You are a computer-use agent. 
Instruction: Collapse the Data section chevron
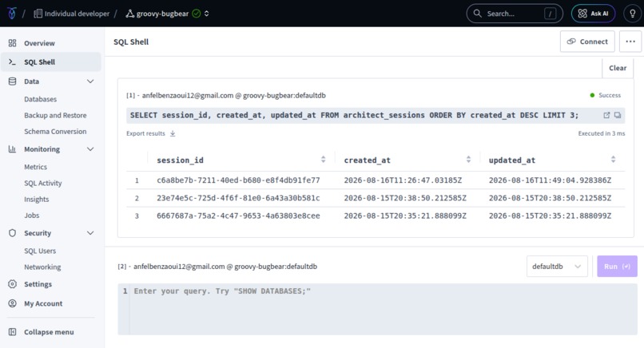click(x=90, y=81)
